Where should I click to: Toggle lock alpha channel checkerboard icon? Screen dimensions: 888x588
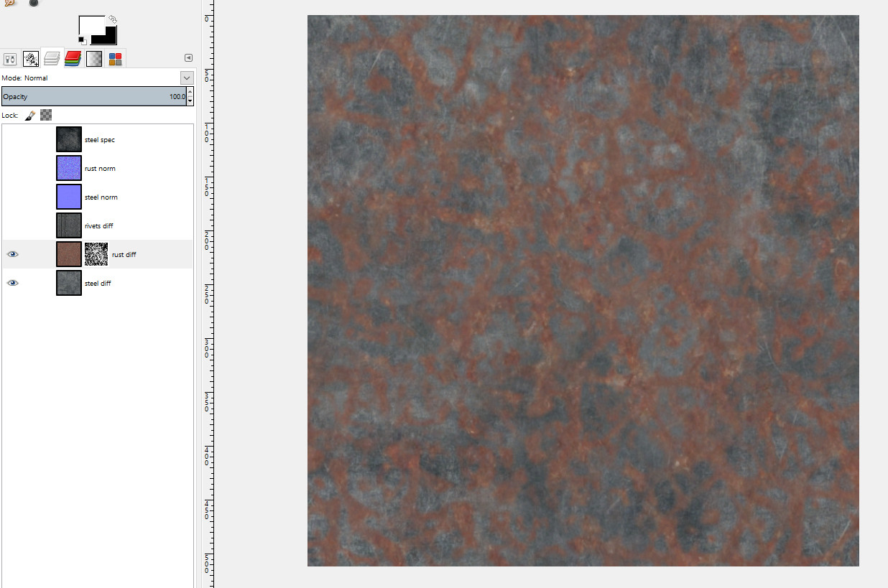coord(46,115)
